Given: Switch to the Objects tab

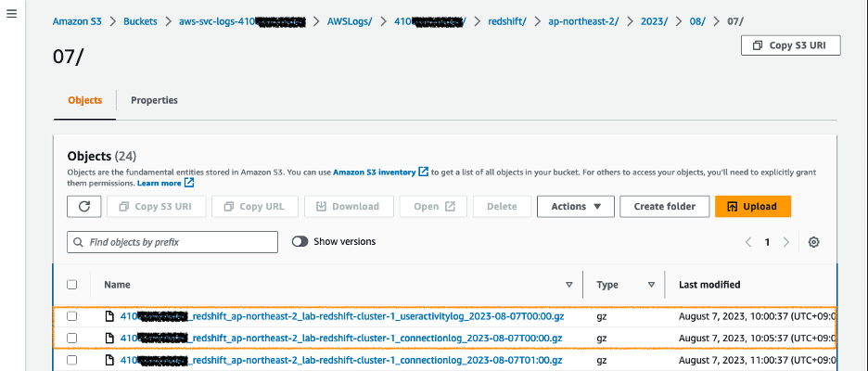Looking at the screenshot, I should 84,100.
